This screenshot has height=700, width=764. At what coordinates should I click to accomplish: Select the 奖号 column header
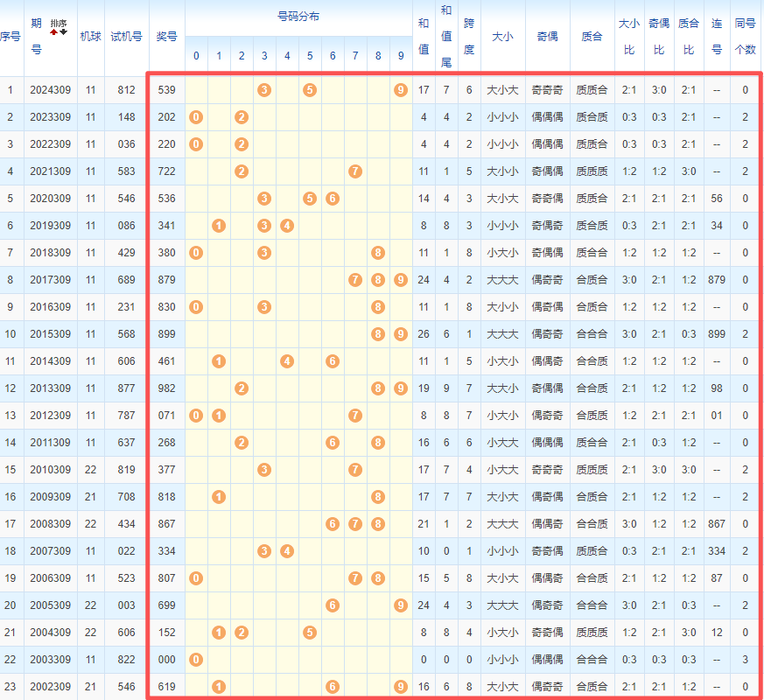pos(166,37)
